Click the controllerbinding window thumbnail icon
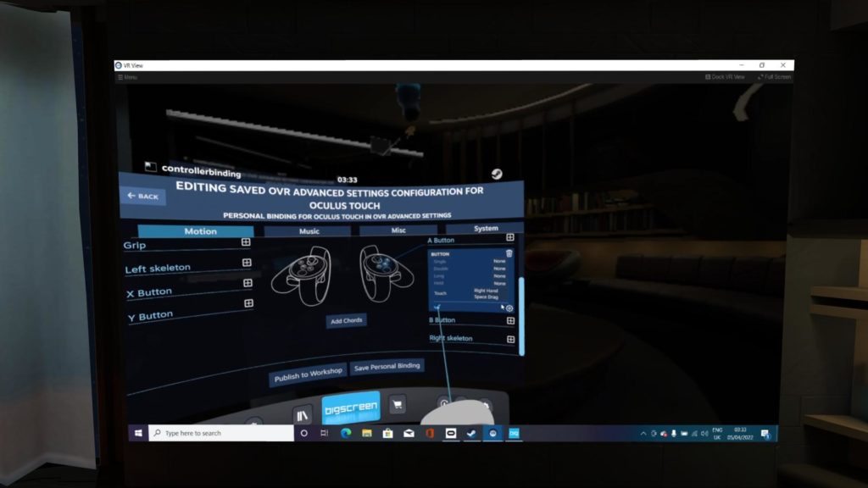 150,167
